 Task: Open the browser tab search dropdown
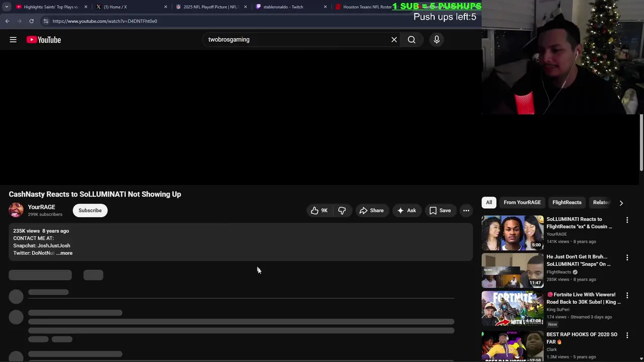(x=7, y=7)
